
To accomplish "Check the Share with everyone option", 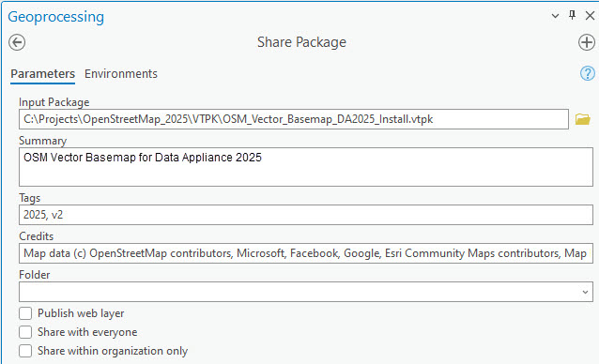I will 25,332.
